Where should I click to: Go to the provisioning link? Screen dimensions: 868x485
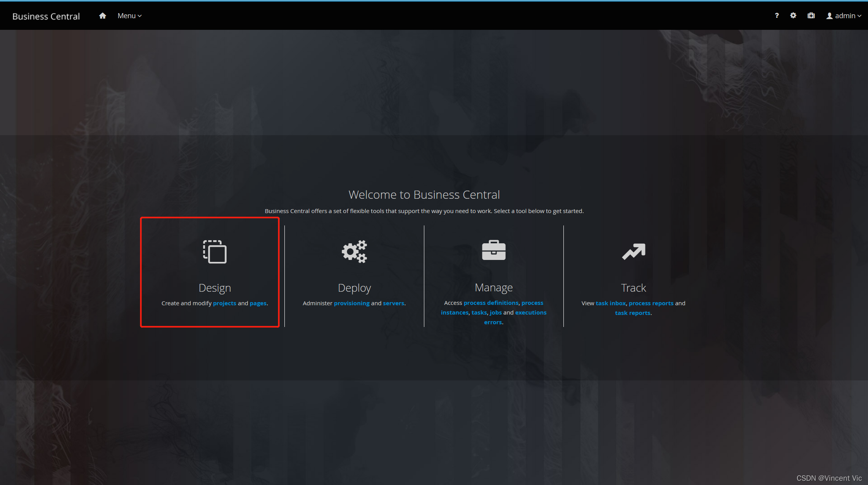[x=351, y=303]
